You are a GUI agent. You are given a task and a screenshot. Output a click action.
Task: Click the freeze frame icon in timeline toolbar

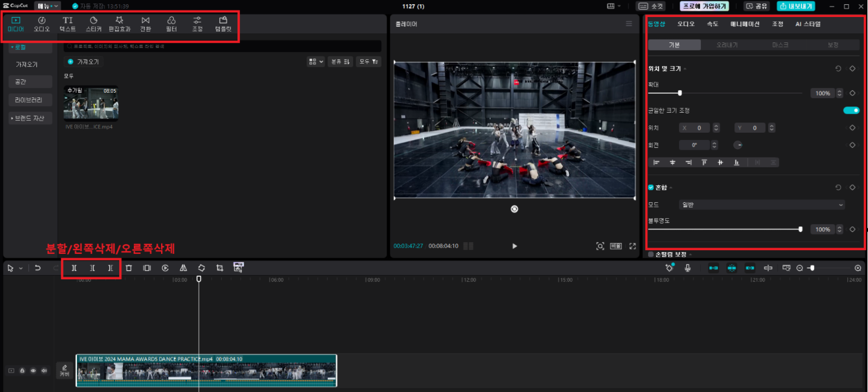click(147, 267)
